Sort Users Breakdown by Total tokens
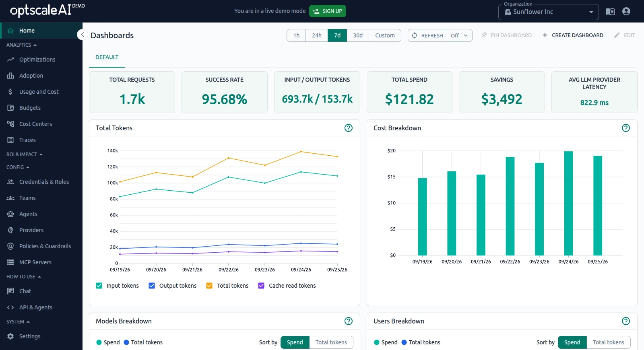The height and width of the screenshot is (350, 644). (x=609, y=342)
